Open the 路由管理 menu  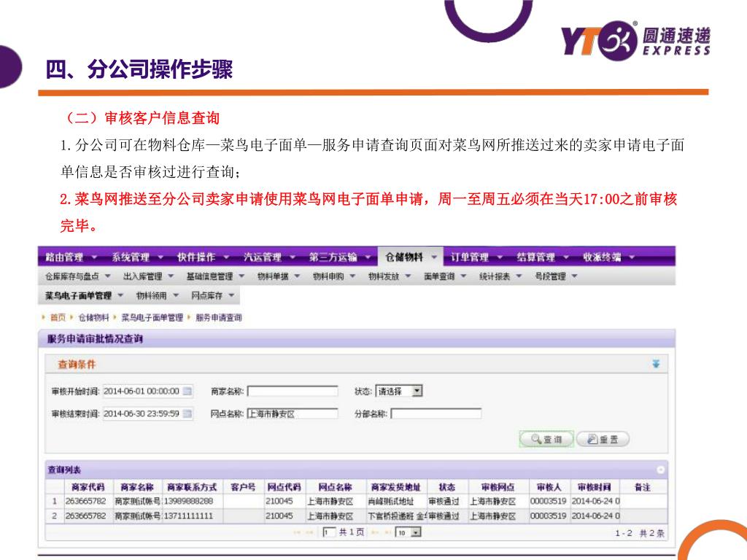click(71, 257)
